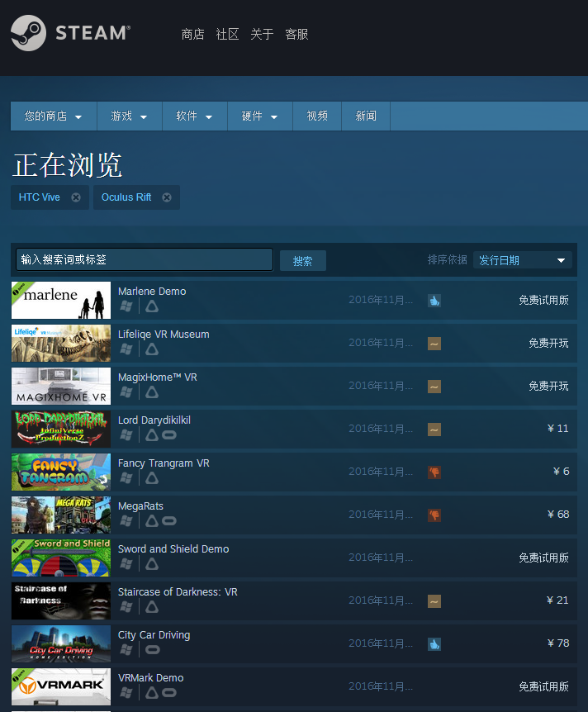
Task: Click MegaRats negative review thumbs-down icon
Action: [434, 515]
